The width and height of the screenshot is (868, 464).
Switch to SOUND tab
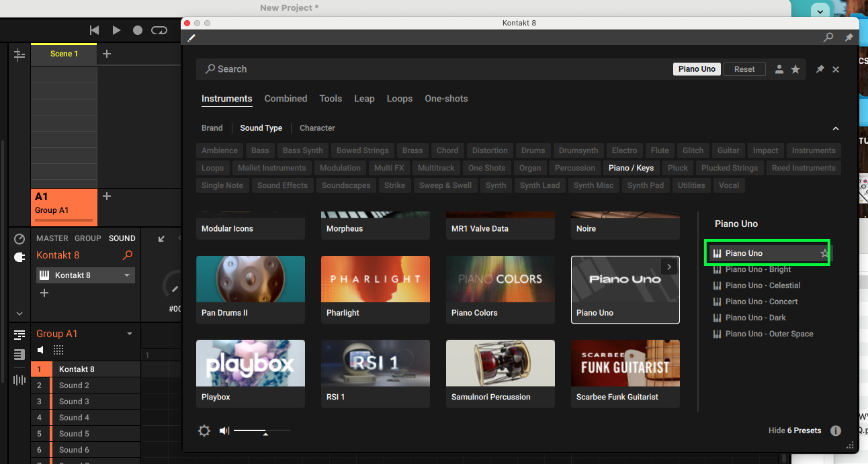tap(122, 238)
